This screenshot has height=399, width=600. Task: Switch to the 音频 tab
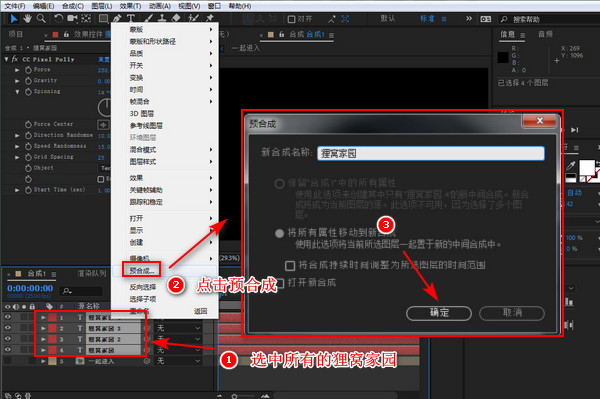point(545,34)
